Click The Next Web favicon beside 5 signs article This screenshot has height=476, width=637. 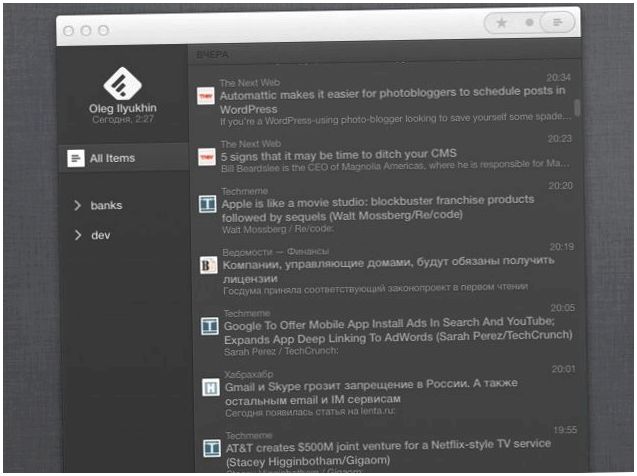coord(207,157)
